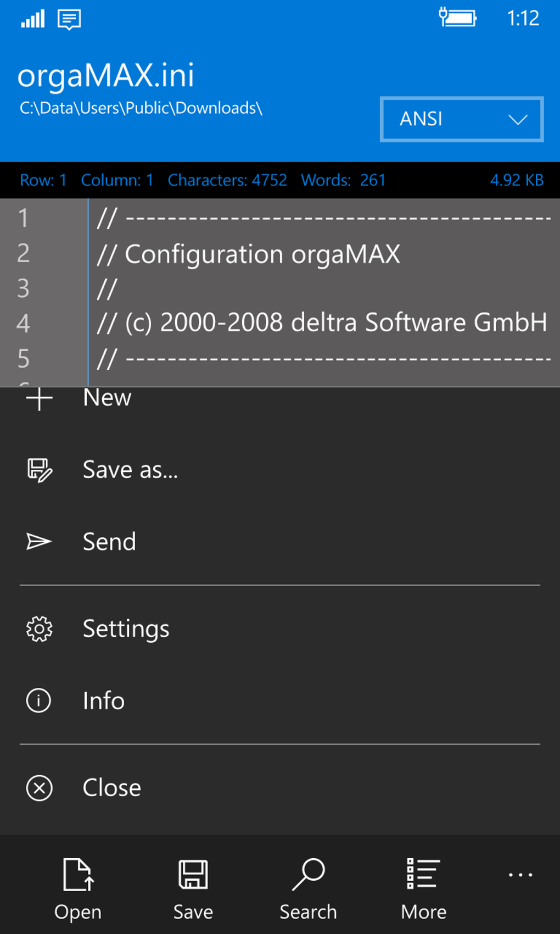Select the Settings label in the menu
Screen dimensions: 560x934
point(126,629)
